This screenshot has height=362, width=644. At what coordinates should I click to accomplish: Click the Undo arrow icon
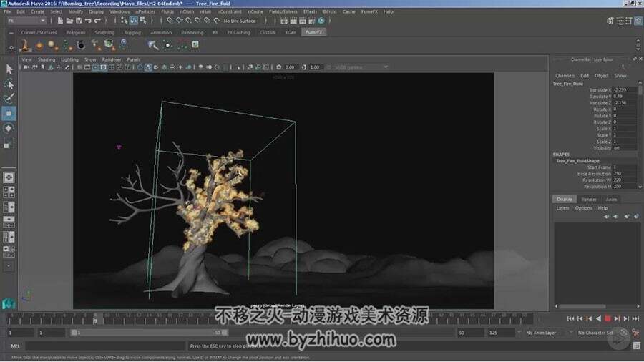point(88,21)
